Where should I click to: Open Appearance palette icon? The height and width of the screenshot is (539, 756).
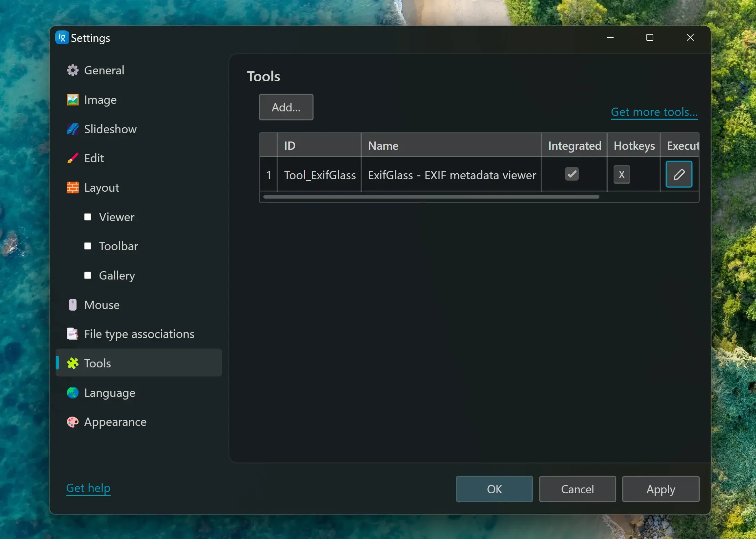(73, 422)
